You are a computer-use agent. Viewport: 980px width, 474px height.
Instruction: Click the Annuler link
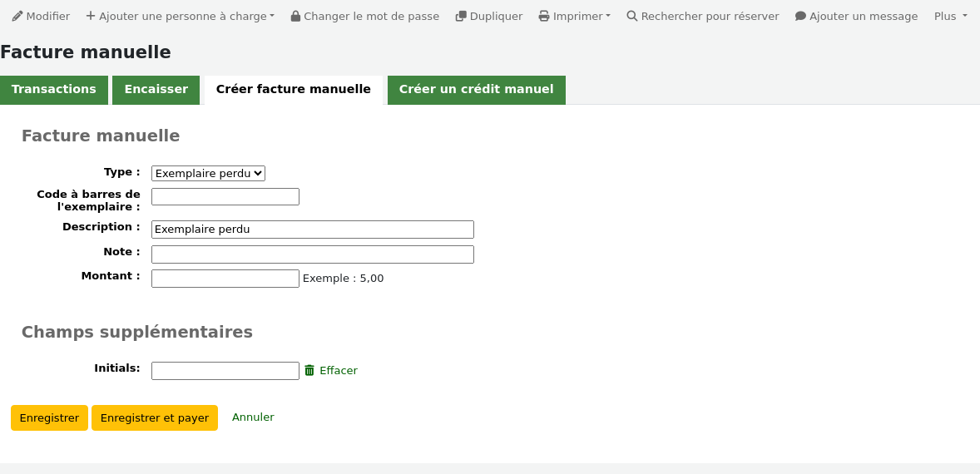pos(253,417)
